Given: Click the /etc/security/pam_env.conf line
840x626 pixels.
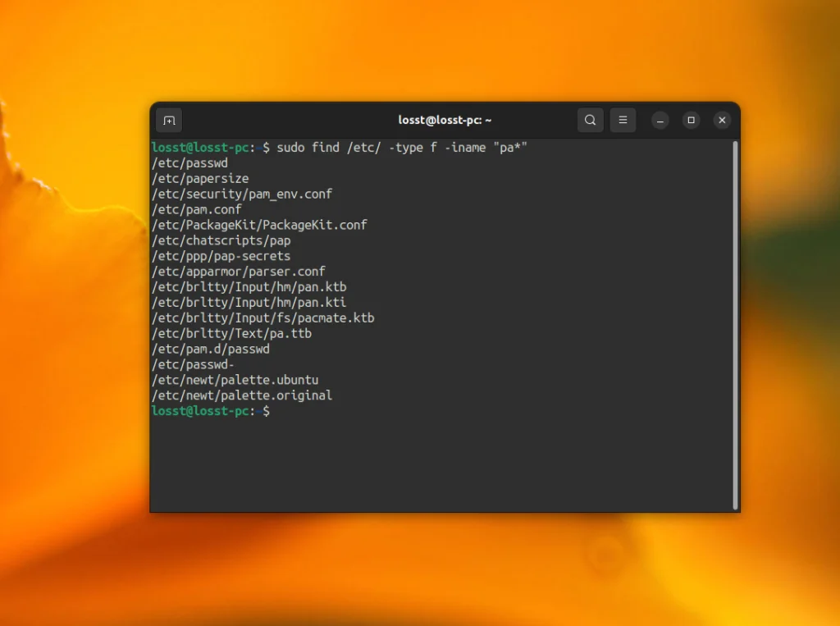Looking at the screenshot, I should [x=242, y=194].
